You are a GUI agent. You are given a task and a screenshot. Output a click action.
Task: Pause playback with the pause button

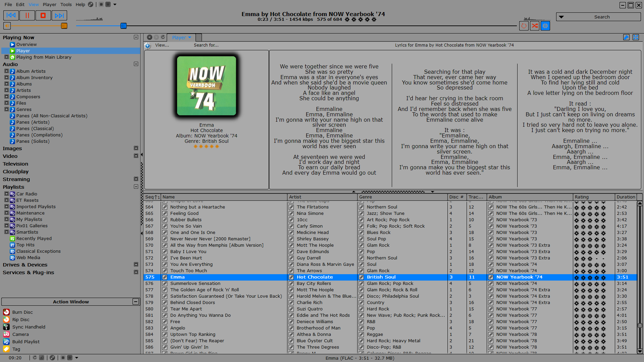click(27, 15)
